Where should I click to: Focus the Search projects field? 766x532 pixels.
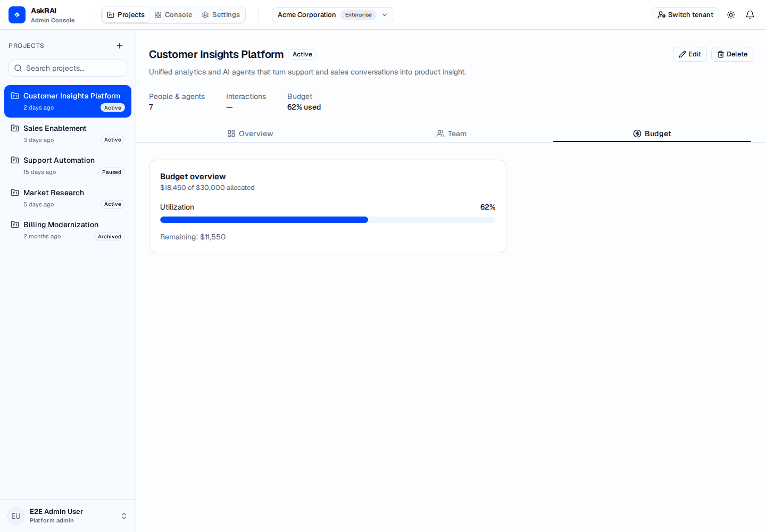point(68,68)
